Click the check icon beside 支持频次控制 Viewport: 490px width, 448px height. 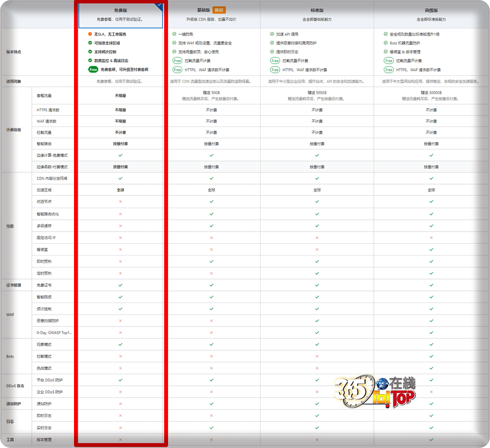click(x=90, y=51)
